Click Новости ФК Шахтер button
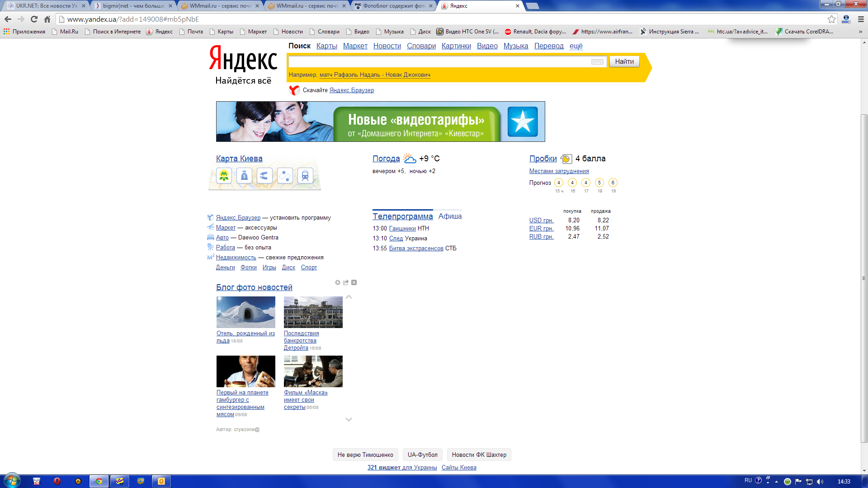This screenshot has width=868, height=488. [479, 455]
